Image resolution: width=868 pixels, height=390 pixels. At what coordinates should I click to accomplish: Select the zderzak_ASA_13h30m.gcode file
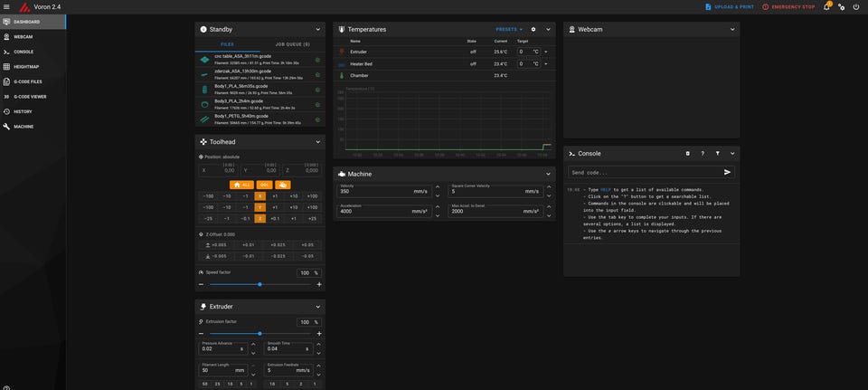(x=260, y=74)
